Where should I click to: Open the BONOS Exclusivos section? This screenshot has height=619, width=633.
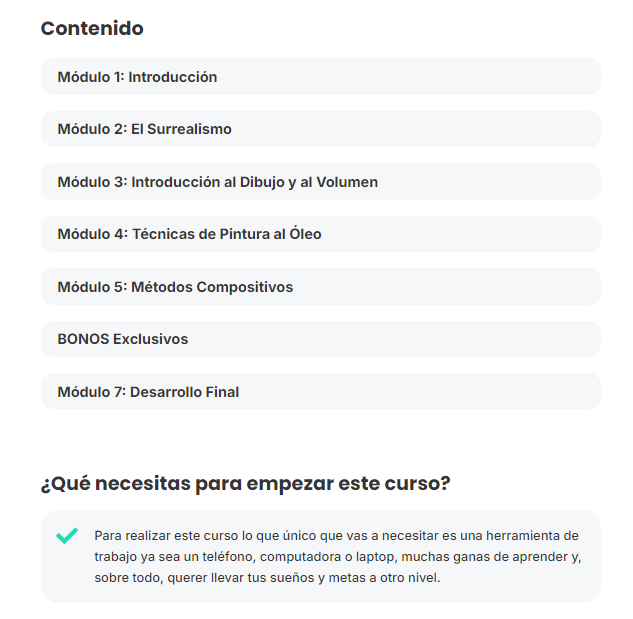[x=321, y=339]
